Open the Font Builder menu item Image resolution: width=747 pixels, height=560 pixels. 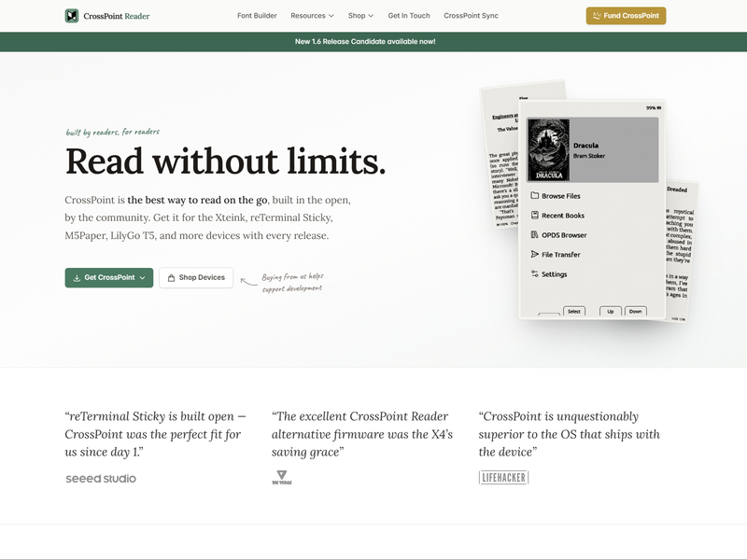pos(257,16)
